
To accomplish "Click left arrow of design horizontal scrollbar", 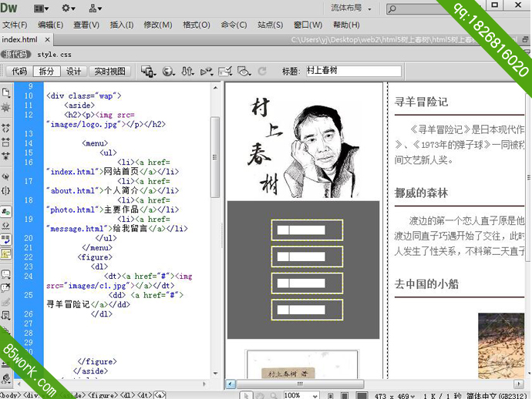I will (231, 384).
